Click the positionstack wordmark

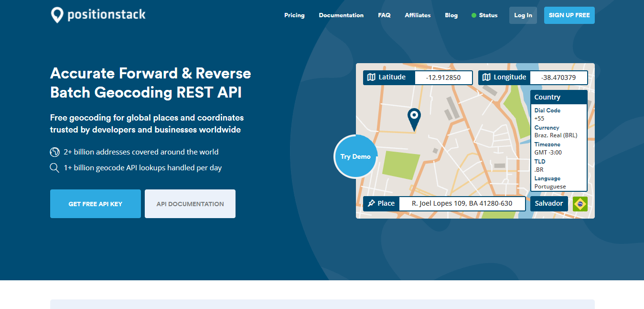pos(107,15)
